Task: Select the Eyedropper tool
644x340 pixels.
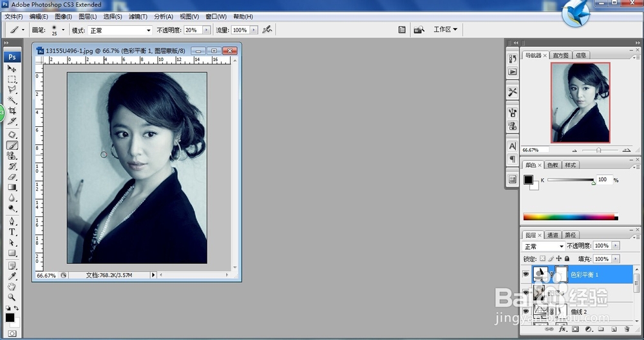Action: tap(12, 276)
